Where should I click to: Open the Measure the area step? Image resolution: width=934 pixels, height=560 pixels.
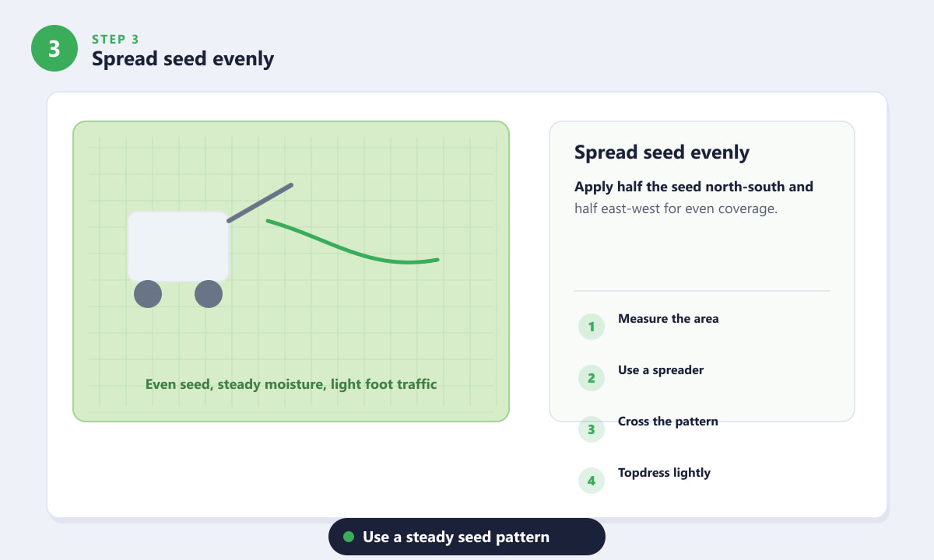point(669,319)
